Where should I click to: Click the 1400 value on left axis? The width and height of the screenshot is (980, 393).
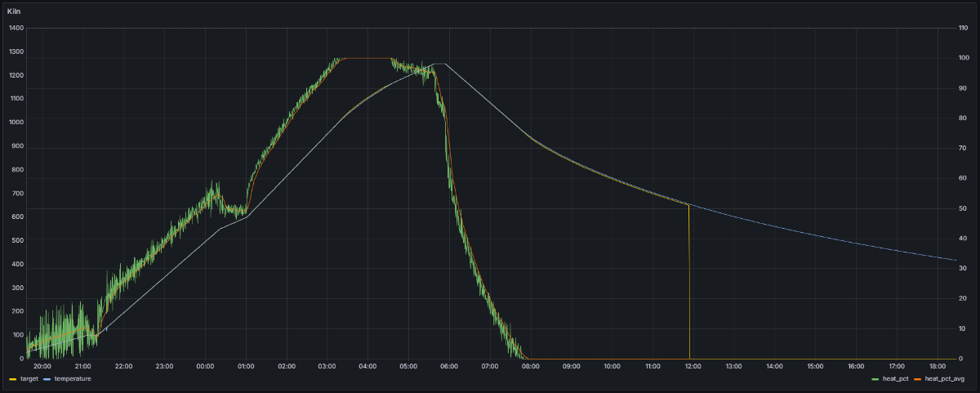[16, 28]
